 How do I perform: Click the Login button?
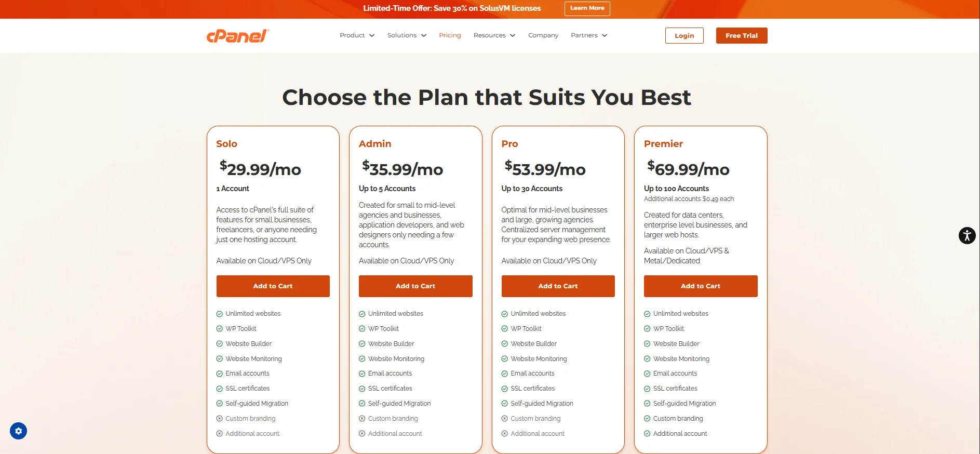tap(684, 35)
